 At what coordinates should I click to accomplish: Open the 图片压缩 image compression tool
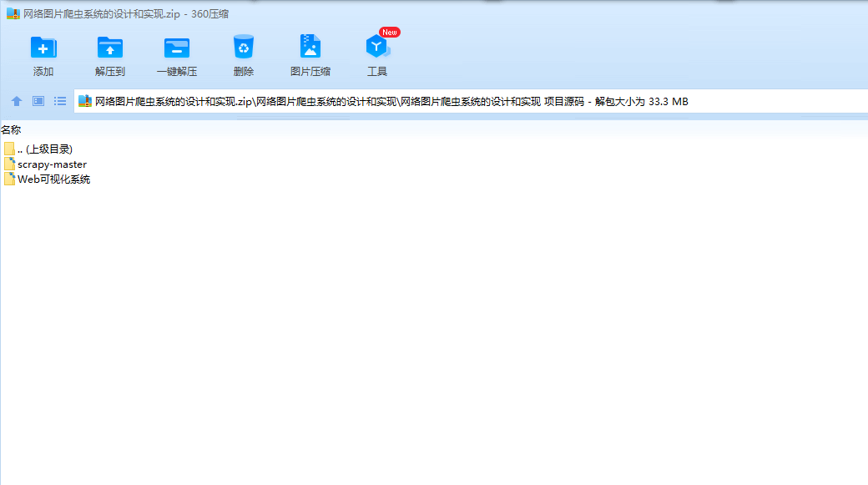point(310,55)
